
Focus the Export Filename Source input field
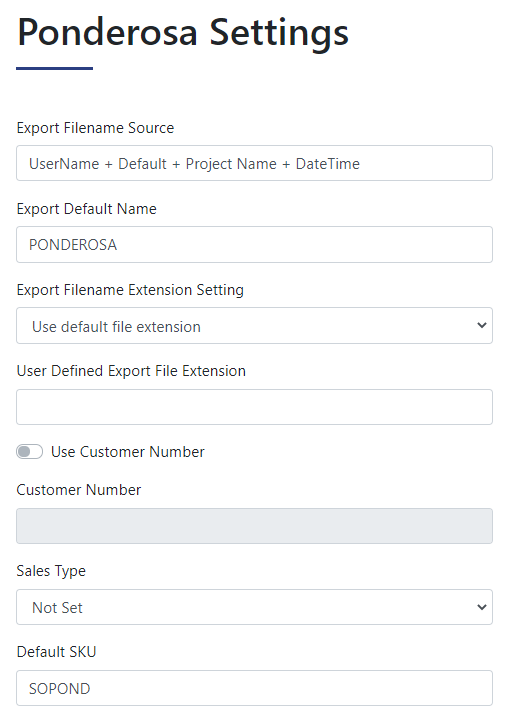click(x=254, y=163)
